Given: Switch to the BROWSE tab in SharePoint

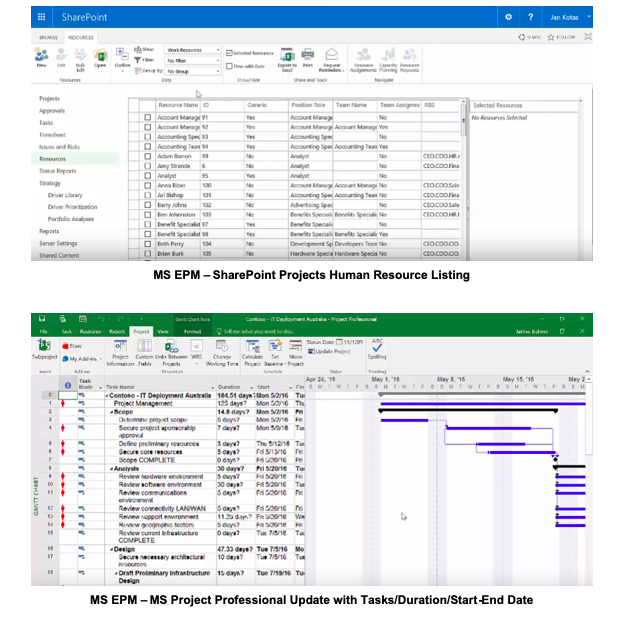Looking at the screenshot, I should point(48,37).
